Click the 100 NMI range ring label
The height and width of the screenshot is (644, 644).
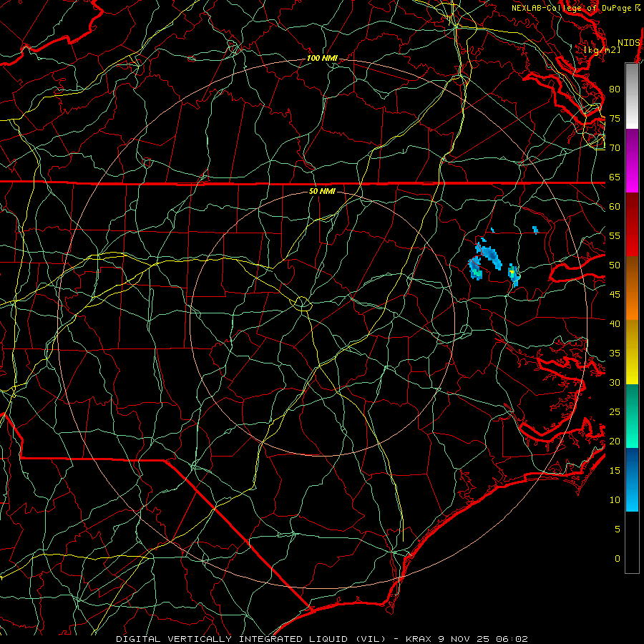322,59
